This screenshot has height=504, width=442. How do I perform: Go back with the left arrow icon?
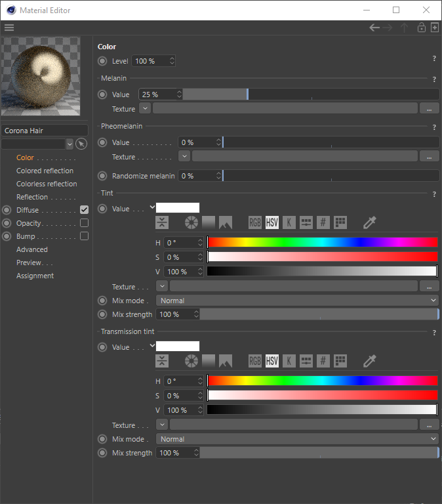point(374,28)
